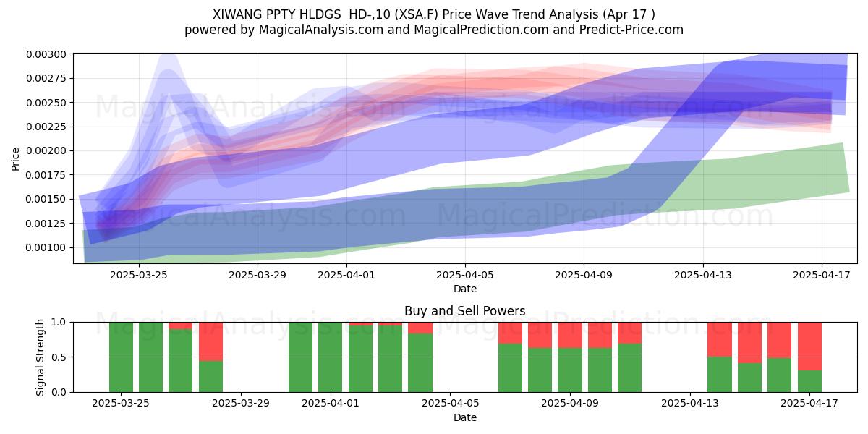Click the half-red bar just before 2025-03-29

(x=210, y=357)
